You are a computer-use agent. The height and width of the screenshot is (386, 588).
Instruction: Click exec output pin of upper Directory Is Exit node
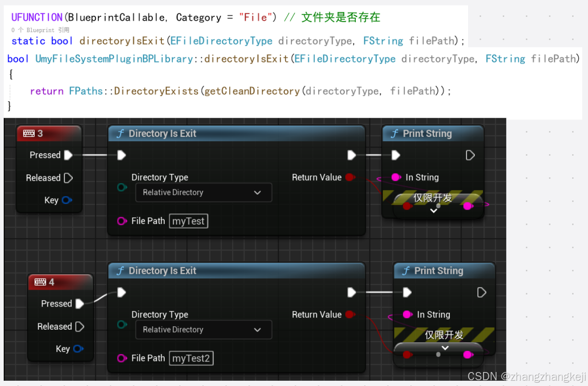pyautogui.click(x=352, y=155)
